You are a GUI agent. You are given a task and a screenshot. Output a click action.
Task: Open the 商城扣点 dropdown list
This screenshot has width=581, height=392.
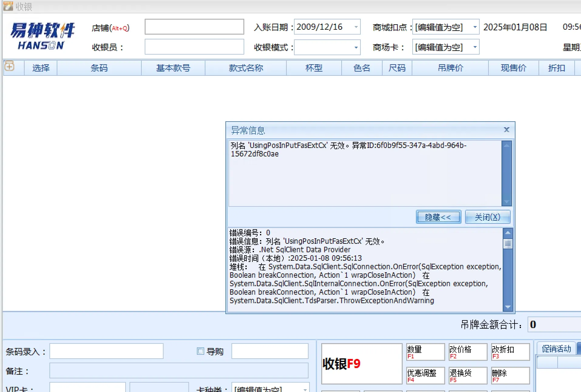point(475,27)
